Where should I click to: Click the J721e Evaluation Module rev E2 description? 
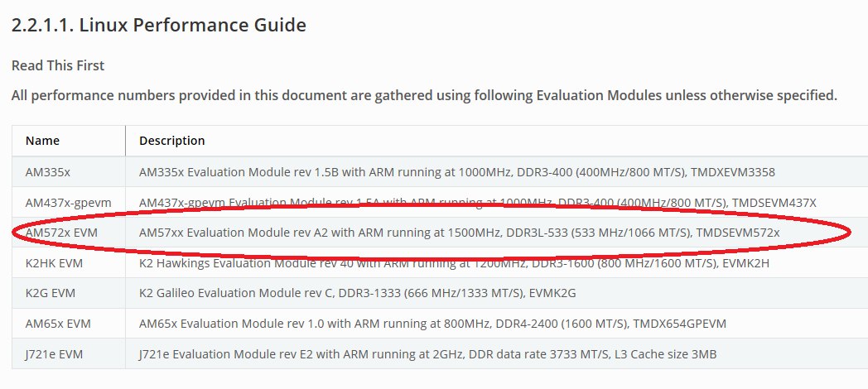(427, 354)
